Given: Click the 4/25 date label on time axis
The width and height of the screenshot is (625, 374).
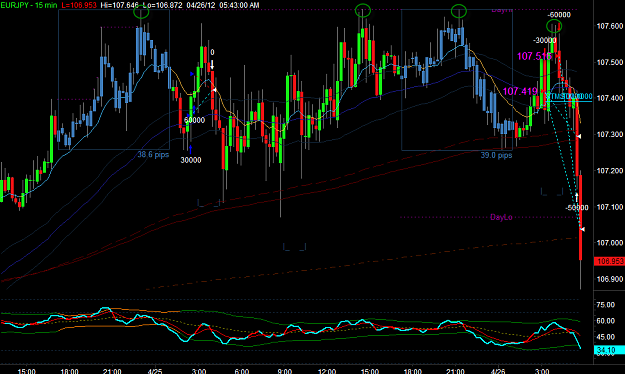Looking at the screenshot, I should pyautogui.click(x=155, y=371).
